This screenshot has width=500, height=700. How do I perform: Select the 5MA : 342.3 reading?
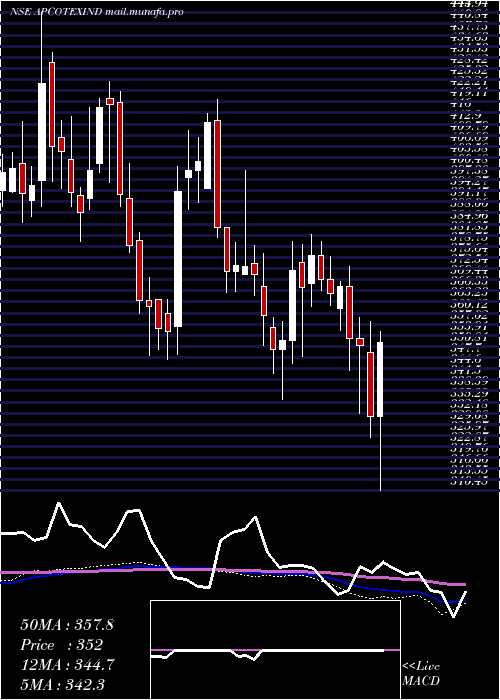[63, 684]
